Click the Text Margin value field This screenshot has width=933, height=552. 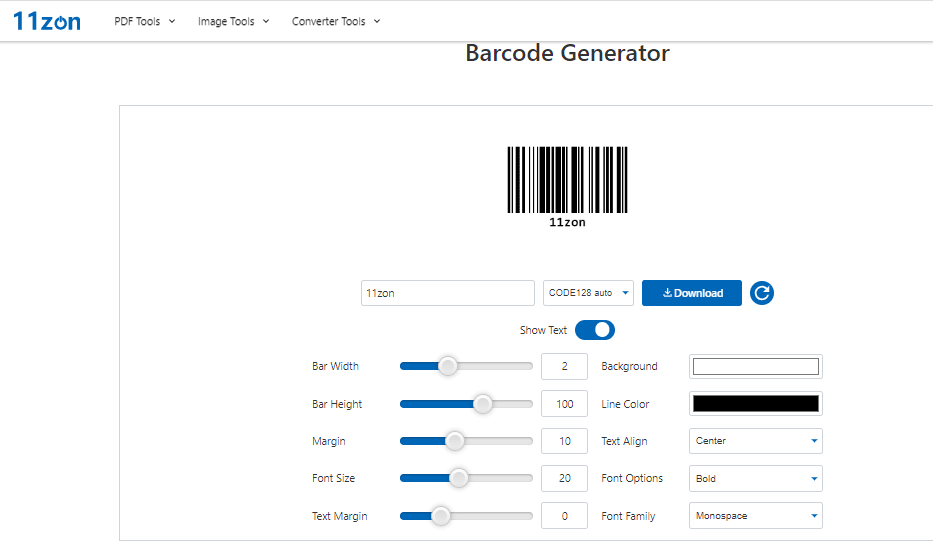tap(564, 517)
